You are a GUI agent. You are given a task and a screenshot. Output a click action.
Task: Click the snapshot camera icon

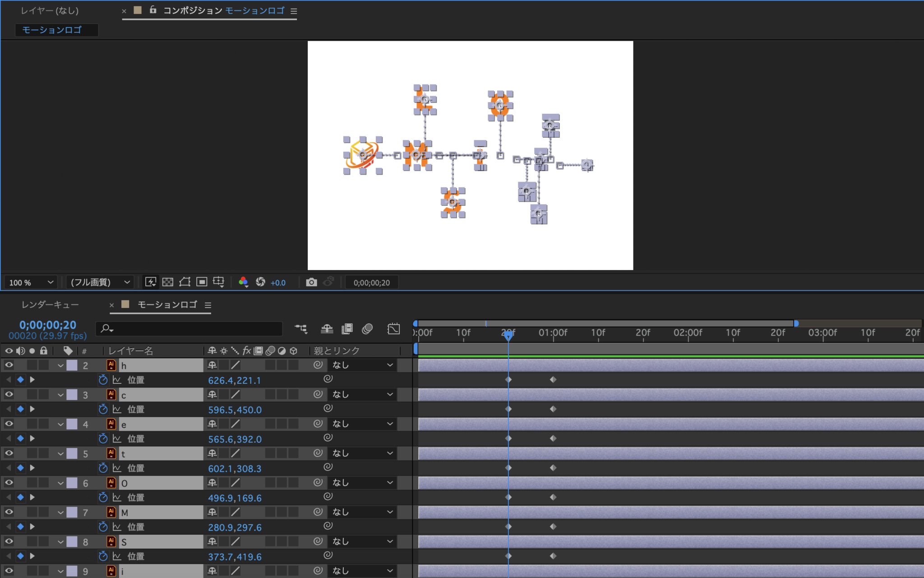[x=311, y=282]
